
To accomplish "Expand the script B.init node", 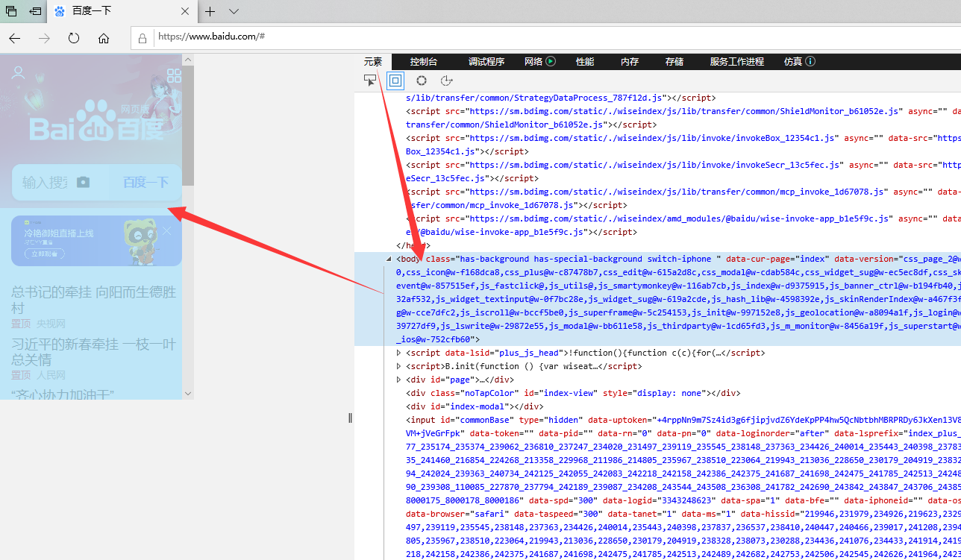I will [x=399, y=366].
